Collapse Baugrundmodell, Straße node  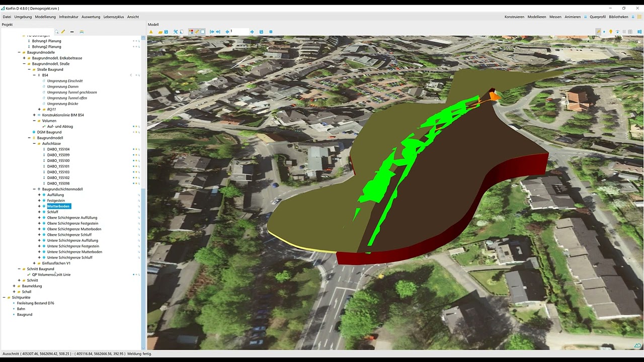pyautogui.click(x=24, y=64)
